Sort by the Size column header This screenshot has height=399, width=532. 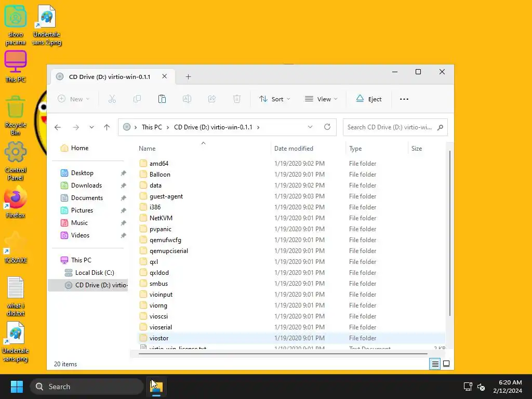coord(417,149)
